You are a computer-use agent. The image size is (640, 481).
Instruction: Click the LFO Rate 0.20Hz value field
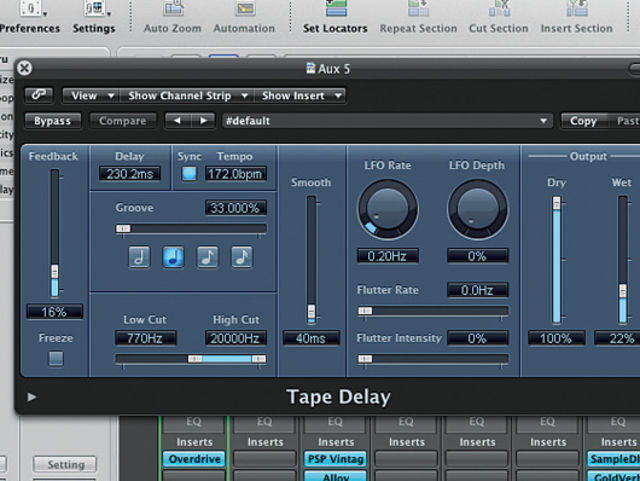click(x=388, y=256)
